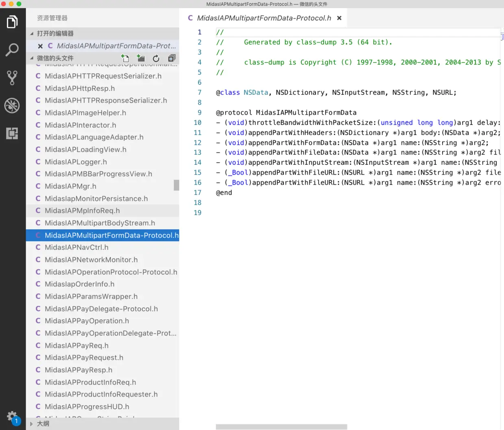Open MidasIAPPayReq.h file

(x=102, y=345)
